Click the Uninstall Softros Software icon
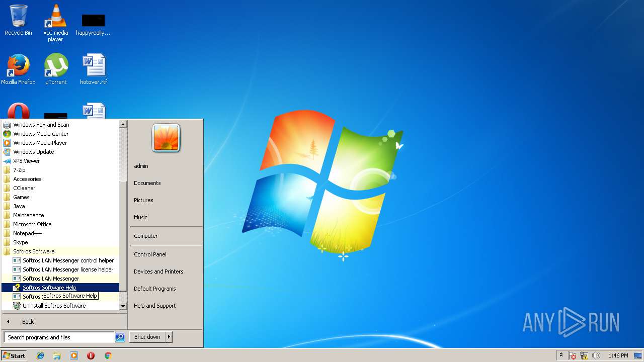This screenshot has height=362, width=644. [x=17, y=306]
